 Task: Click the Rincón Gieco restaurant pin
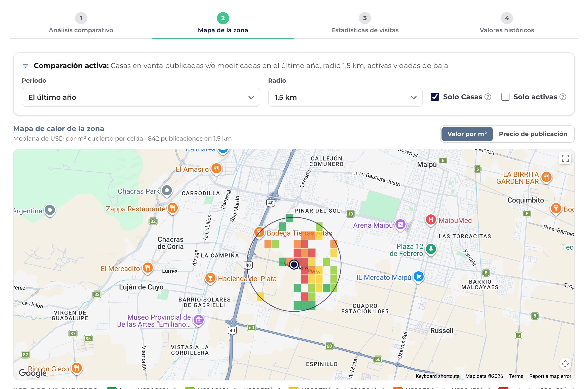pos(77,369)
